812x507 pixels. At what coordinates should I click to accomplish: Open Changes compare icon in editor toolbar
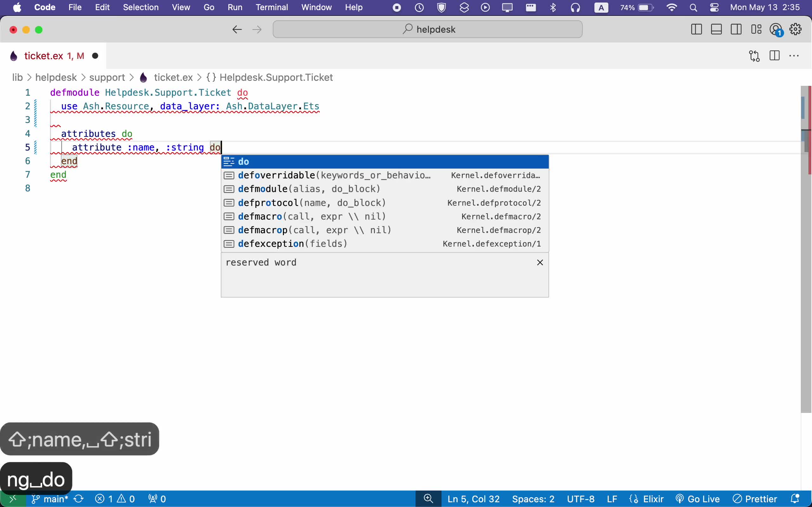pyautogui.click(x=754, y=56)
